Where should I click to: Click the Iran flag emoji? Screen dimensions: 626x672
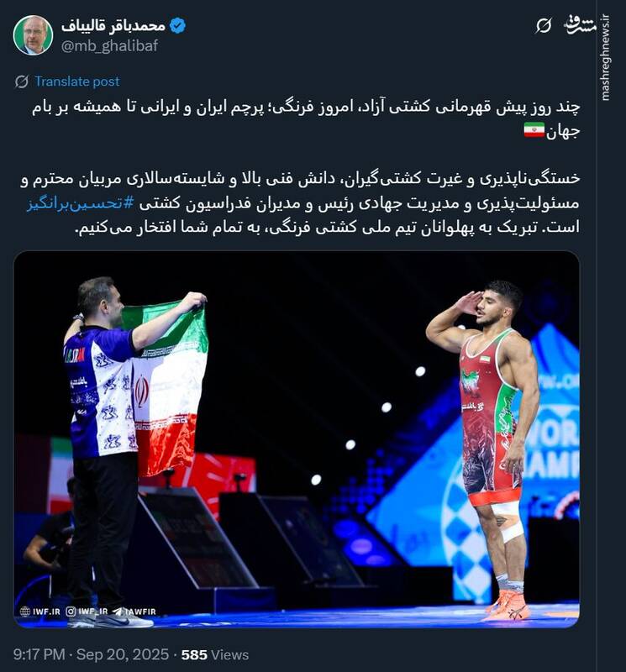point(534,130)
